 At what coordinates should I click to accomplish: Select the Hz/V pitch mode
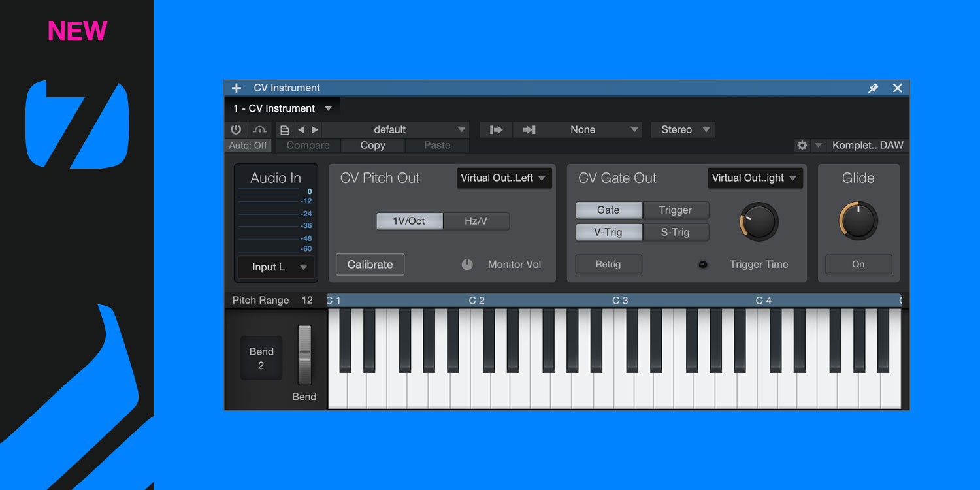[476, 221]
